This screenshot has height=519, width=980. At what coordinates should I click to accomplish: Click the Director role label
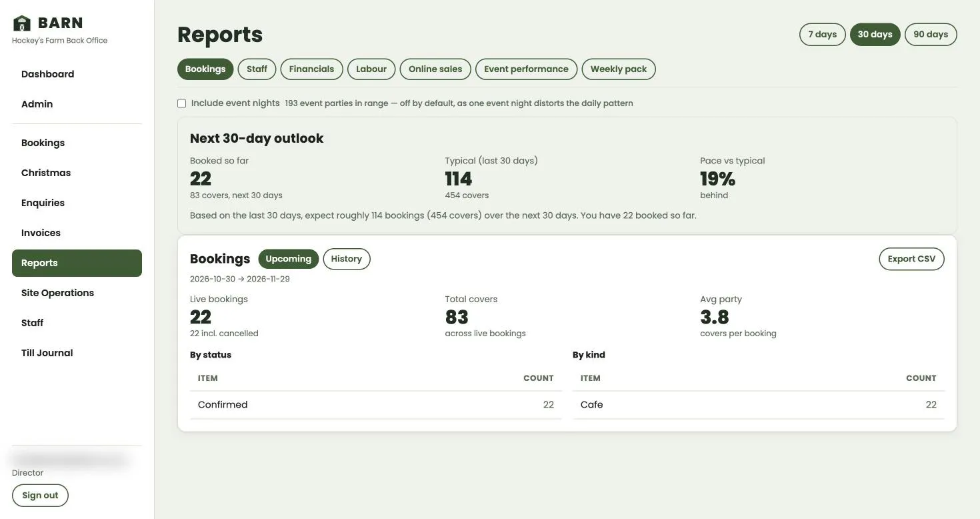(x=27, y=473)
